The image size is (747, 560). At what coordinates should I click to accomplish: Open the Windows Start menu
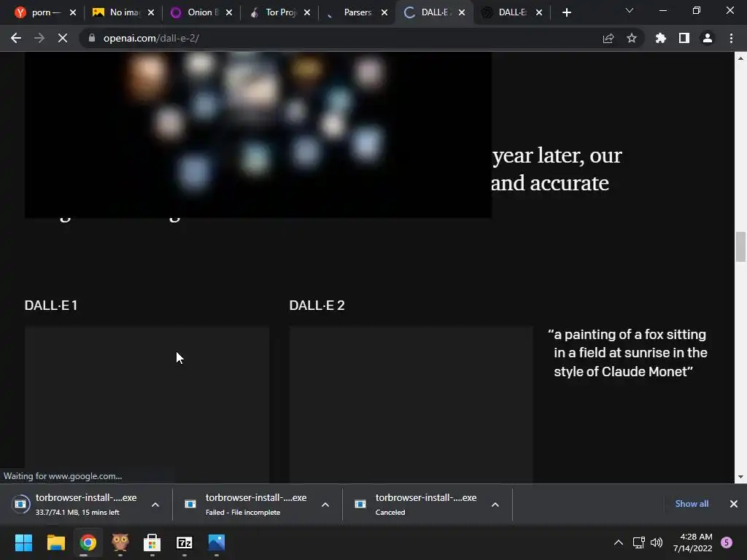pyautogui.click(x=23, y=542)
